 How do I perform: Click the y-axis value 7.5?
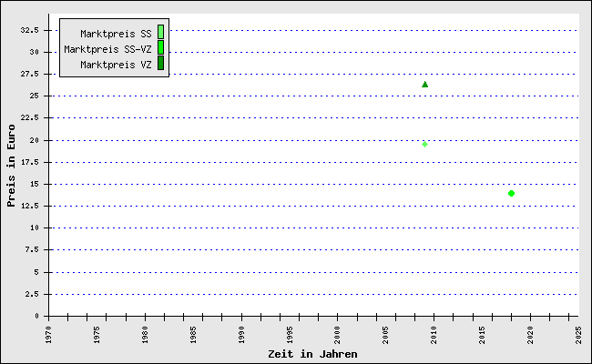[x=32, y=249]
